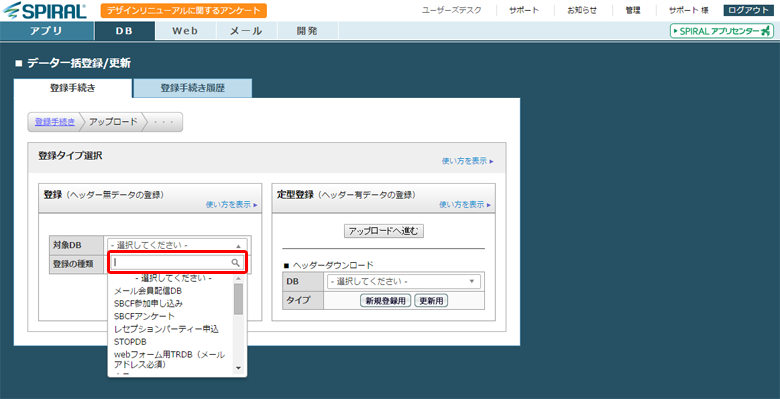Open サポート link in top bar
The height and width of the screenshot is (399, 780).
coord(524,10)
